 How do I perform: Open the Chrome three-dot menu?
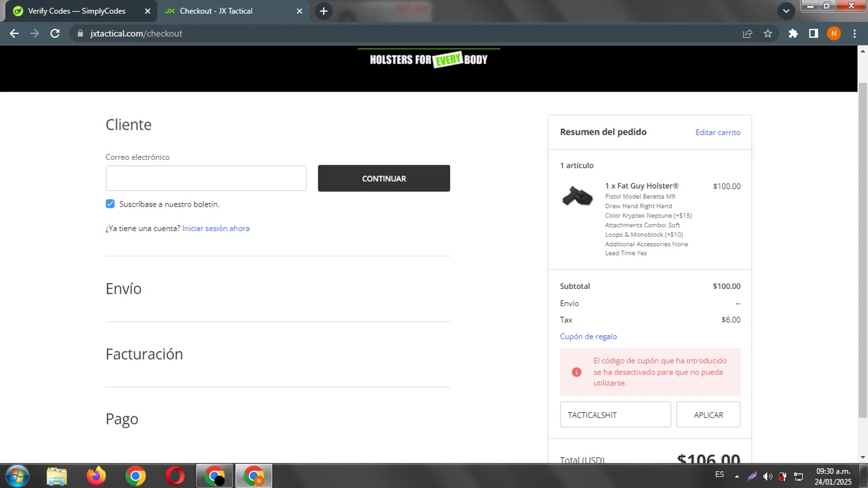point(855,34)
